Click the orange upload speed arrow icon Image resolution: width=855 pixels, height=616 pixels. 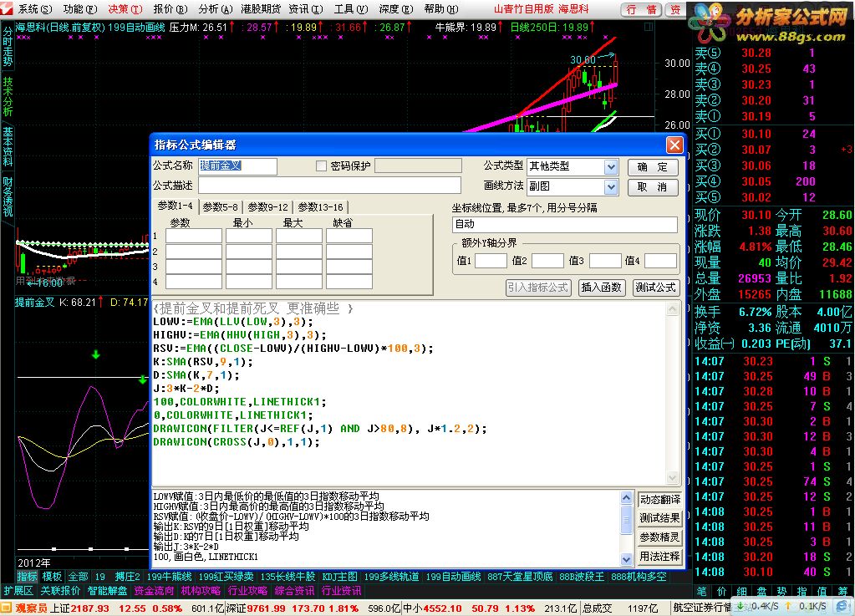click(x=788, y=606)
